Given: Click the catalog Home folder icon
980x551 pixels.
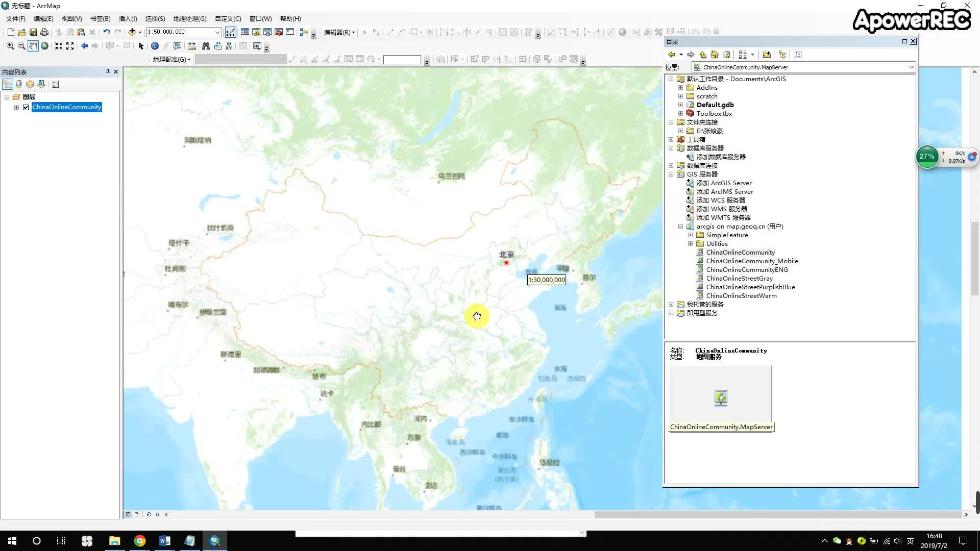Looking at the screenshot, I should [715, 55].
